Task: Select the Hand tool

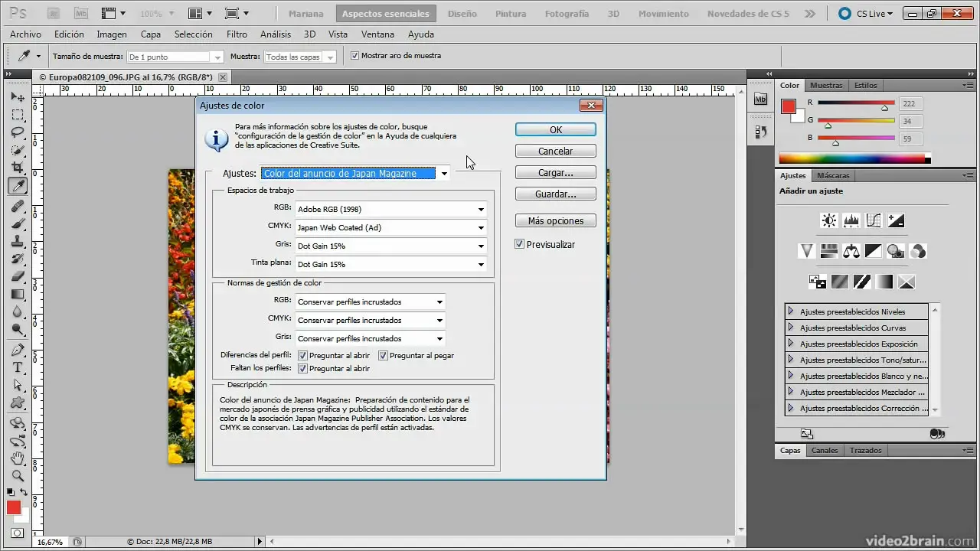Action: 17,458
